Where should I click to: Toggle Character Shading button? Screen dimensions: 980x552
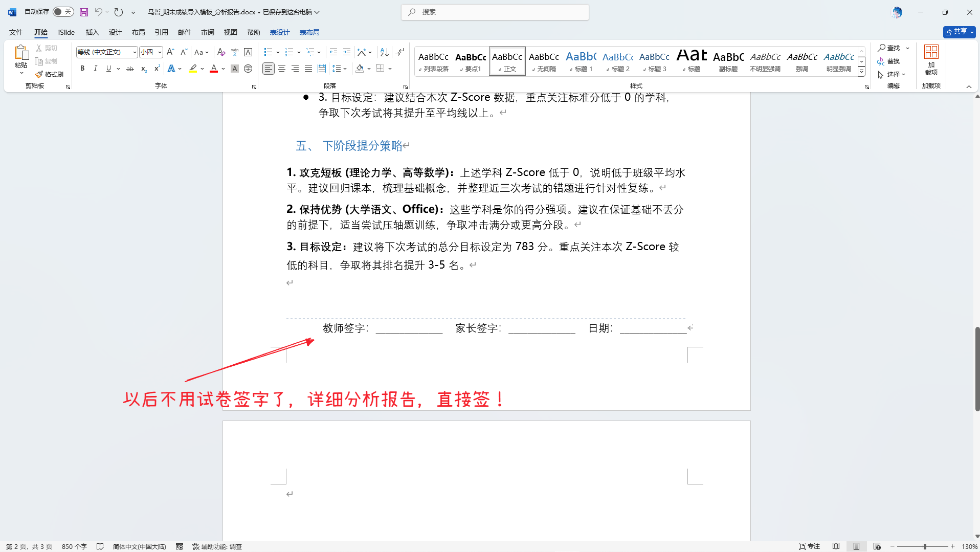[x=235, y=69]
